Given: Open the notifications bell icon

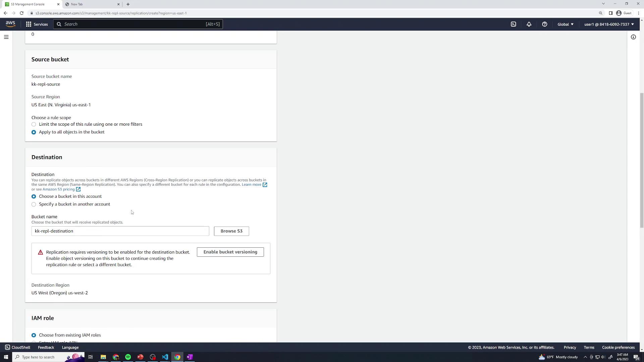Looking at the screenshot, I should pos(529,24).
